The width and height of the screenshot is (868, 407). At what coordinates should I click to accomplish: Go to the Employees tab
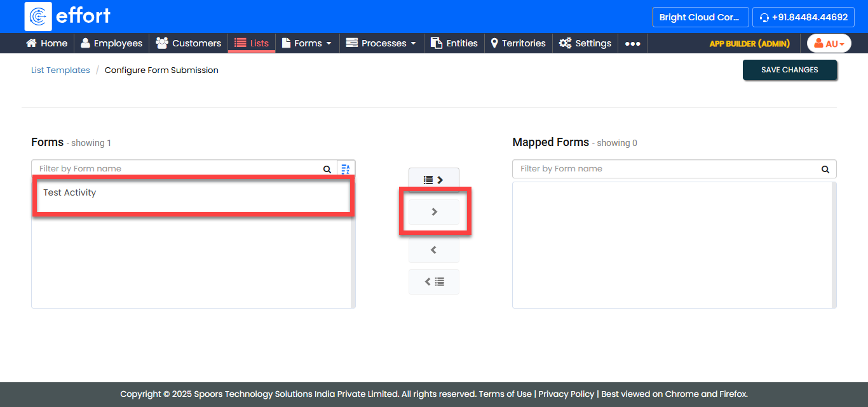tap(112, 43)
